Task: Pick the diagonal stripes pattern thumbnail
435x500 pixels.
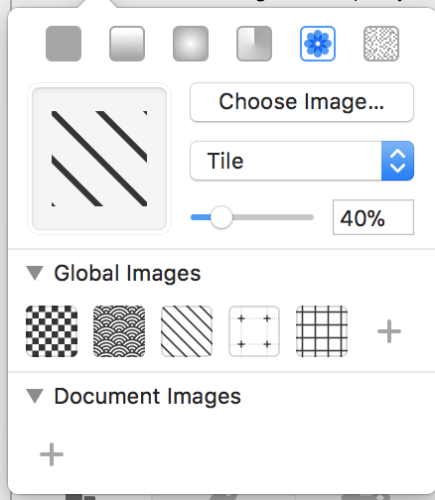Action: click(186, 331)
